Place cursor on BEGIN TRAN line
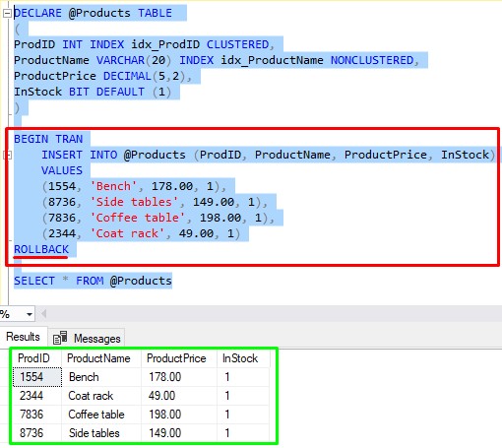502x448 pixels. click(48, 139)
